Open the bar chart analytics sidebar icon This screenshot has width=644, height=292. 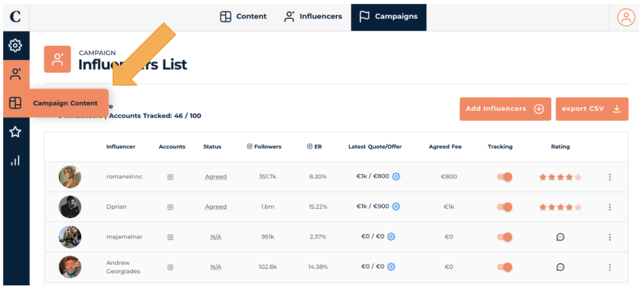pyautogui.click(x=15, y=160)
